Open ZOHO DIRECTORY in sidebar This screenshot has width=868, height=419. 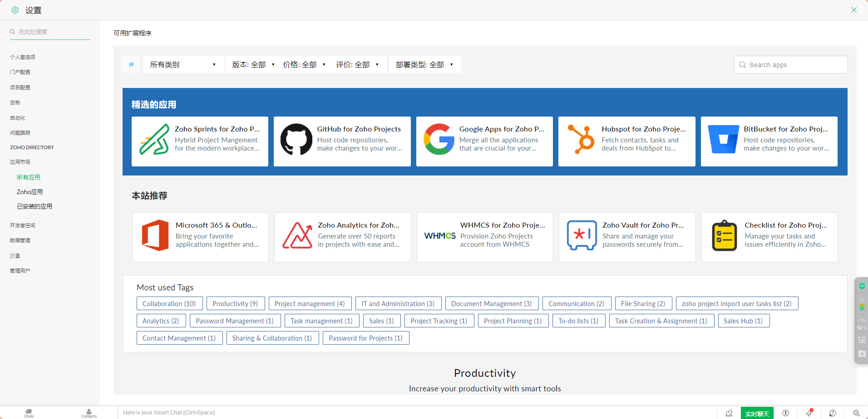32,147
